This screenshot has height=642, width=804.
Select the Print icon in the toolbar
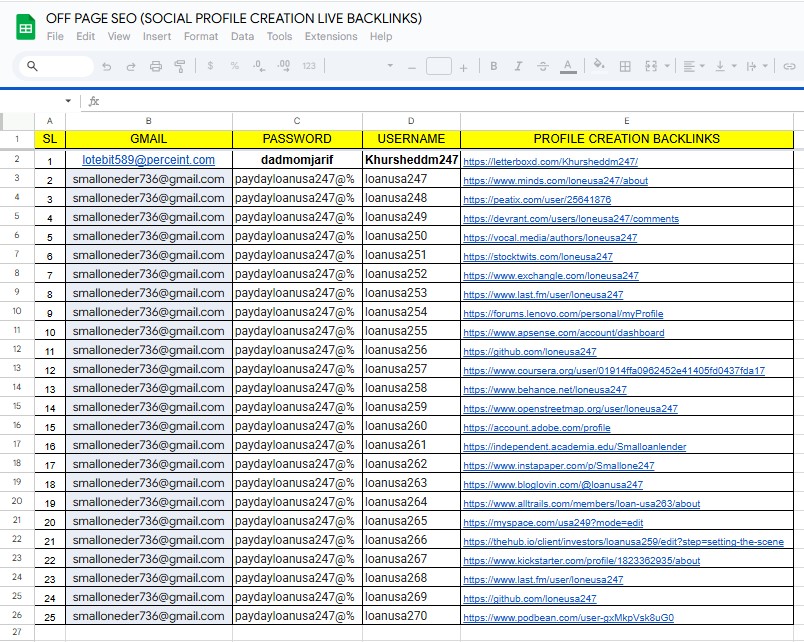154,67
